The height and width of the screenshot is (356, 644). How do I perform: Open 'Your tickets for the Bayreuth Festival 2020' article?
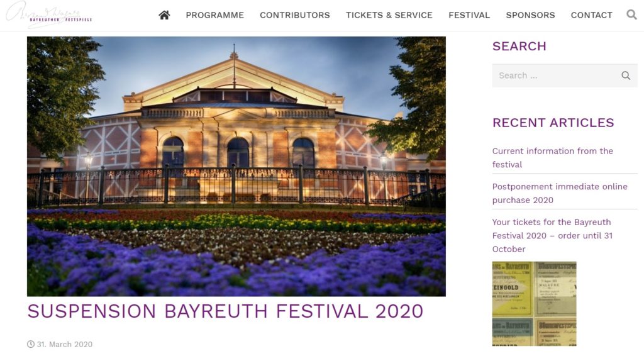coord(552,236)
